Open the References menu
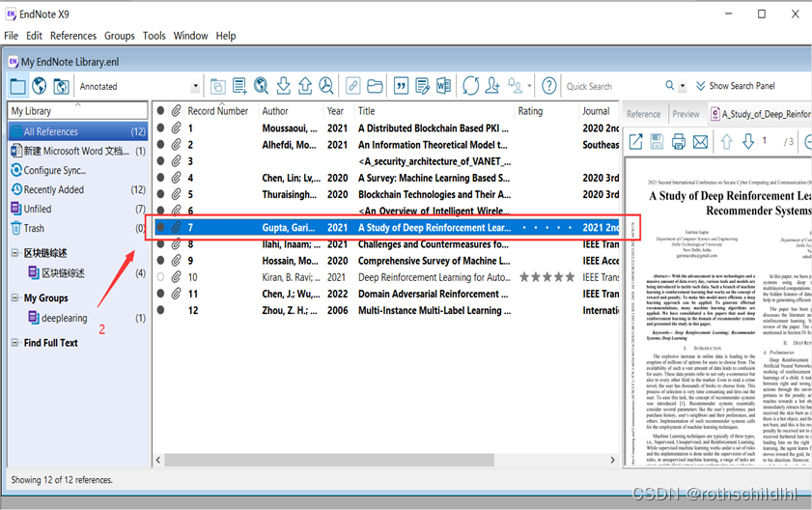This screenshot has height=510, width=812. pos(73,36)
